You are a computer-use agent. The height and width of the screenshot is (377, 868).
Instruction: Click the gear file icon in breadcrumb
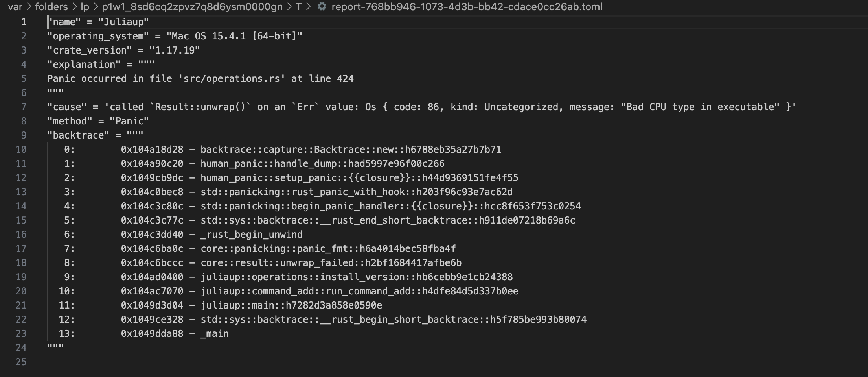coord(322,6)
